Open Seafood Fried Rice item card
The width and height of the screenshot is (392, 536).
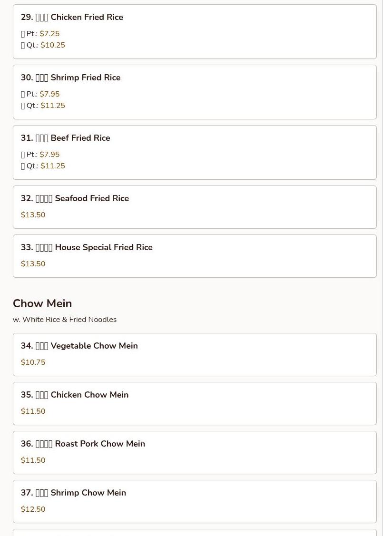(195, 207)
